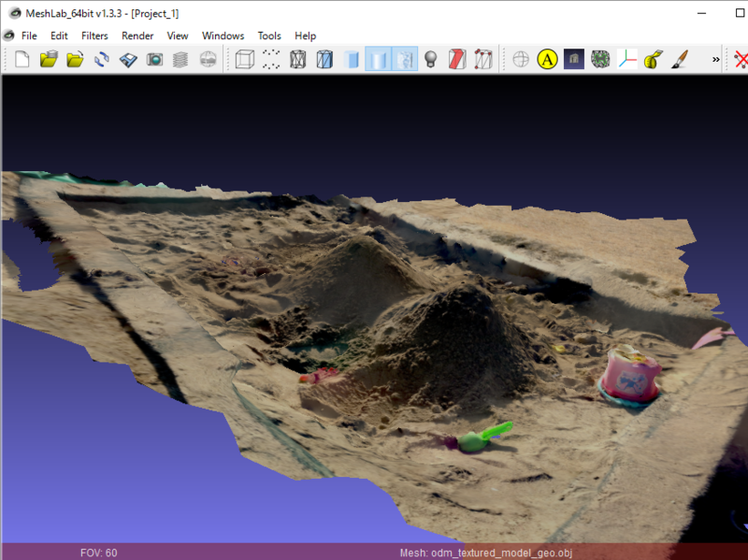Click the MeshLab eye icon in menu bar
The height and width of the screenshot is (560, 748).
pyautogui.click(x=8, y=36)
